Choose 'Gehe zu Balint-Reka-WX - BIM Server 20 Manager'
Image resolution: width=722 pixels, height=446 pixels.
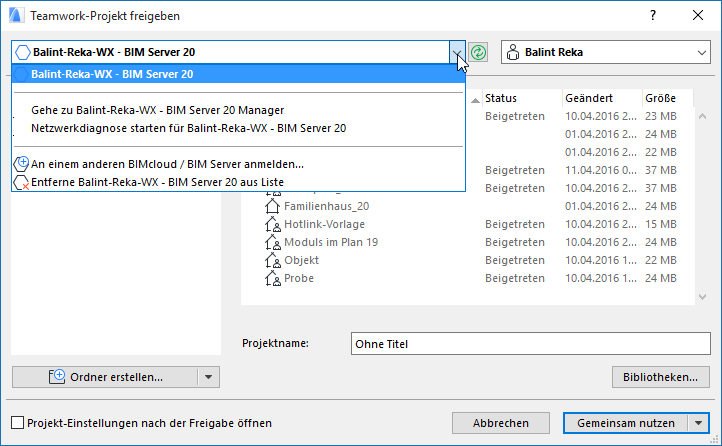[x=157, y=110]
